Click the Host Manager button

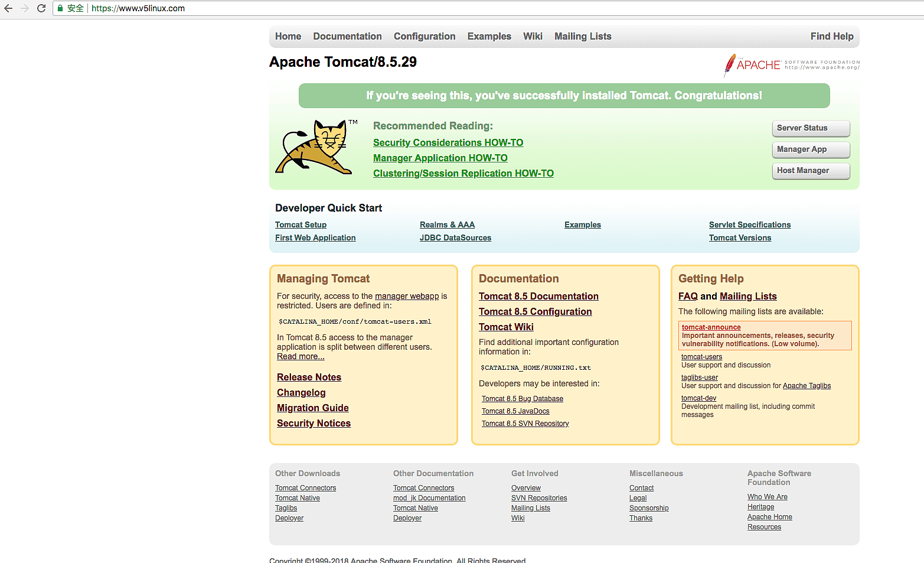click(811, 171)
